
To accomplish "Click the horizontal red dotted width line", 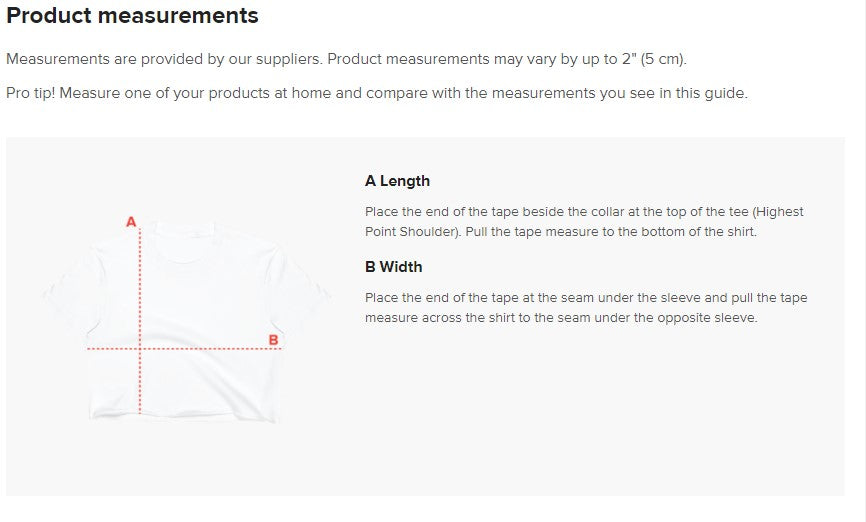I will pyautogui.click(x=200, y=349).
